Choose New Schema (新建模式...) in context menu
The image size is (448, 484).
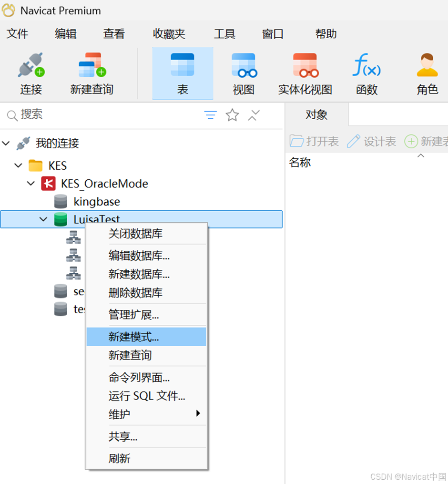click(146, 337)
